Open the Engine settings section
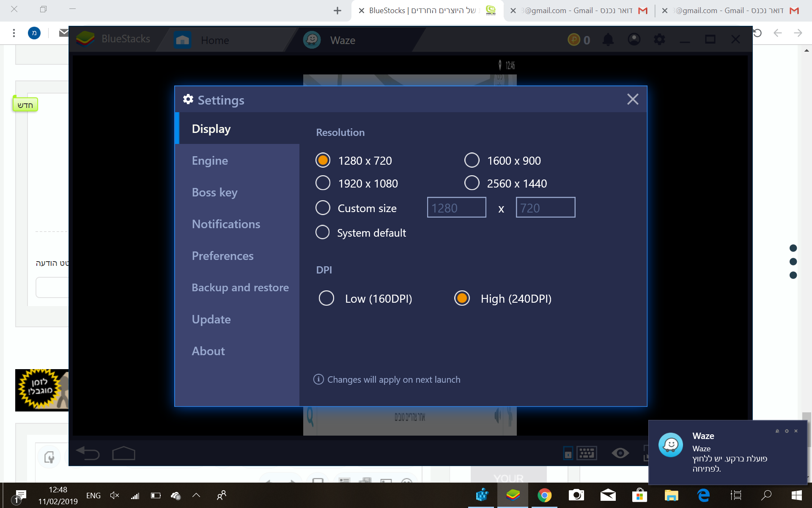Screen dimensions: 812x508 click(x=237, y=160)
